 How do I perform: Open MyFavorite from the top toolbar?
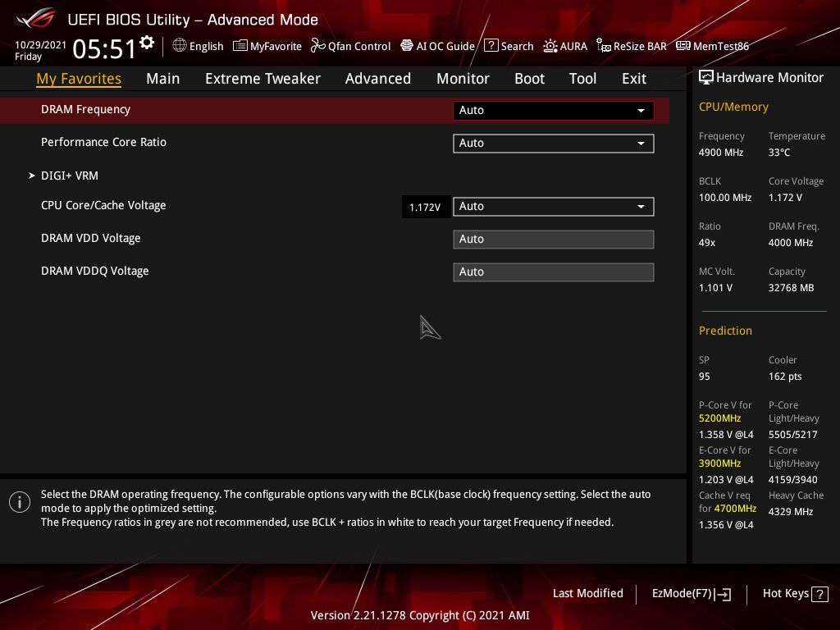coord(267,46)
